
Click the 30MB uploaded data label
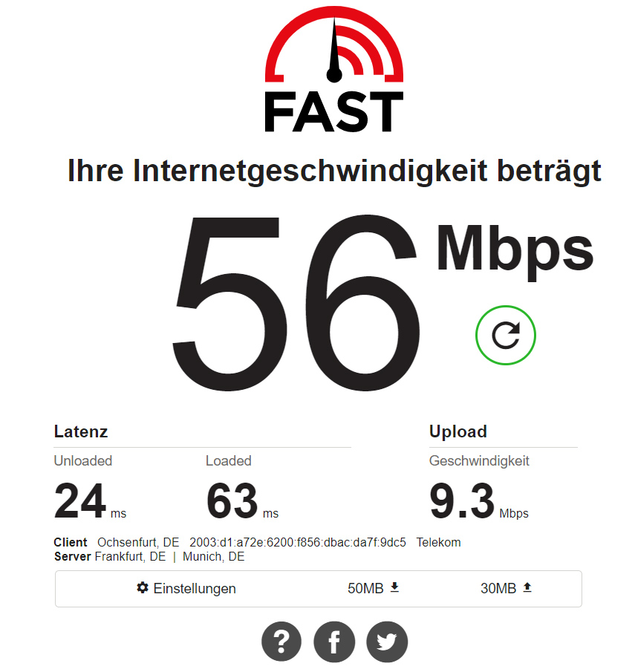(498, 588)
